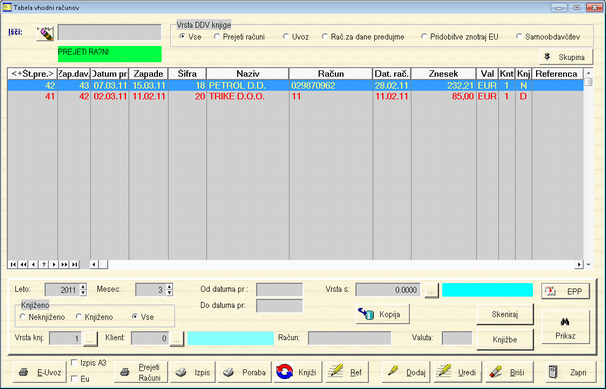This screenshot has width=606, height=389.
Task: Increase the Leto year spinner
Action: (x=83, y=287)
